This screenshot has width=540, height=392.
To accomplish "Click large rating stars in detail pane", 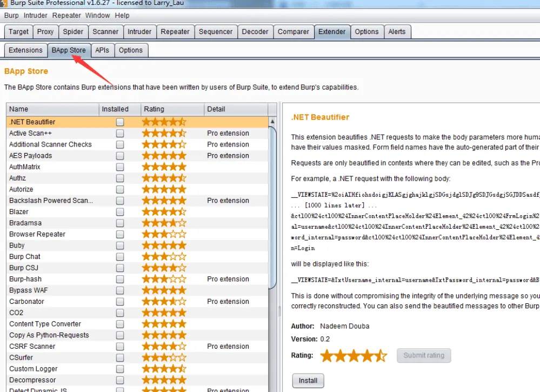I will [x=354, y=355].
